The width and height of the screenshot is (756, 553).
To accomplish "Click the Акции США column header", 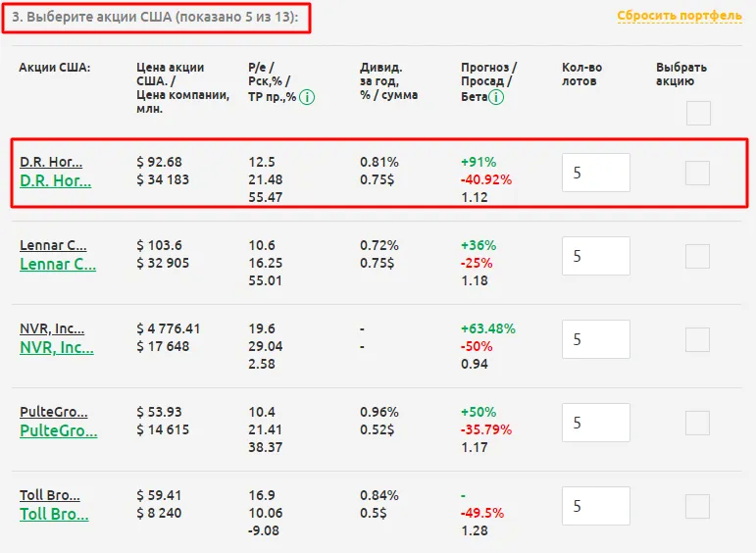I will (55, 68).
